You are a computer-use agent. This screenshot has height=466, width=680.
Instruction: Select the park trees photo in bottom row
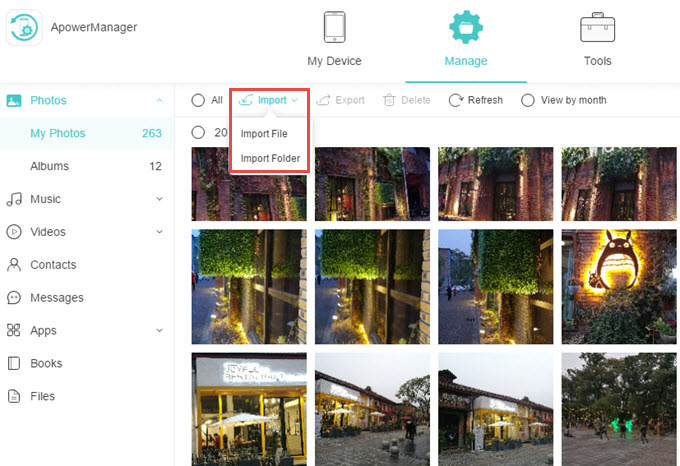click(619, 409)
